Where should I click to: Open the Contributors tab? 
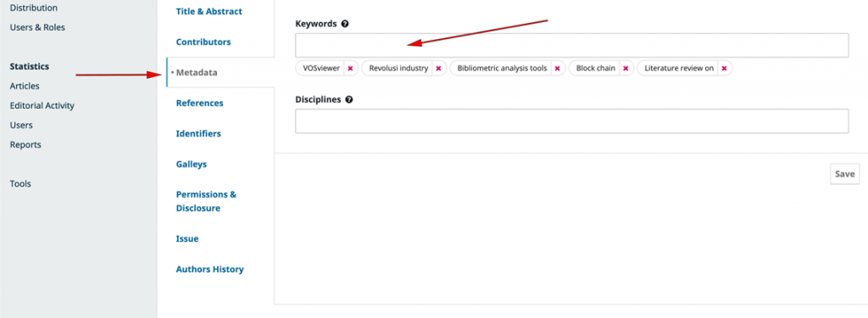coord(203,42)
